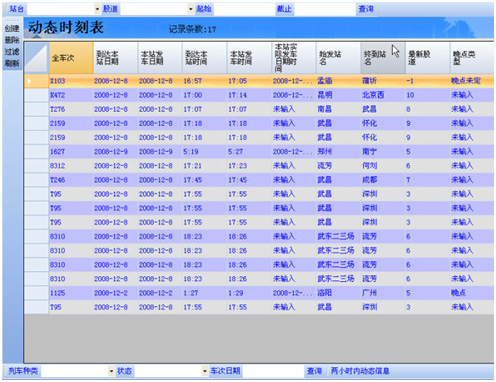Image resolution: width=496 pixels, height=382 pixels.
Task: Click the 起始 input field
Action: (244, 9)
